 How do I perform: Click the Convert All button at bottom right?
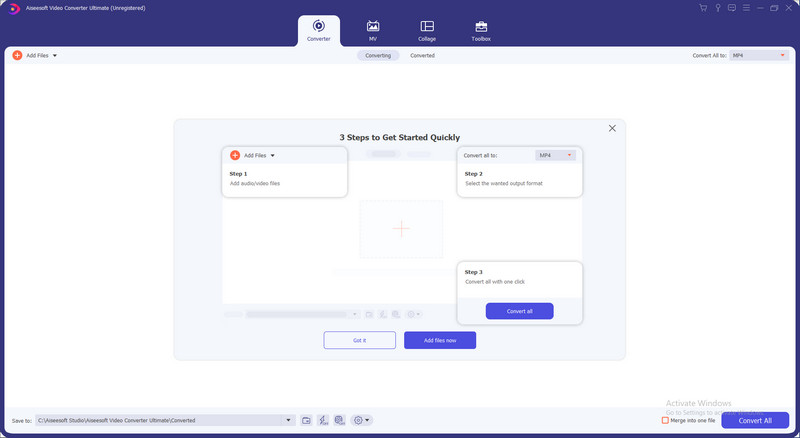pyautogui.click(x=755, y=420)
